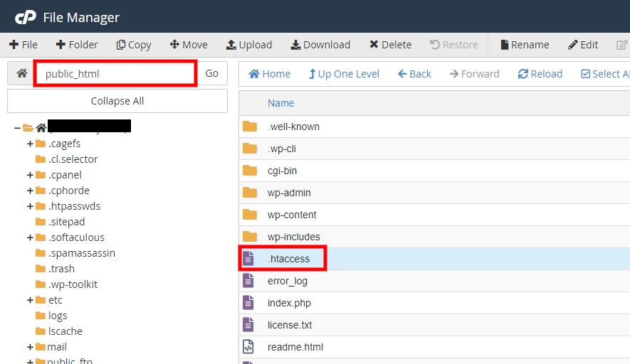
Task: Select the .htaccess file name
Action: (289, 259)
